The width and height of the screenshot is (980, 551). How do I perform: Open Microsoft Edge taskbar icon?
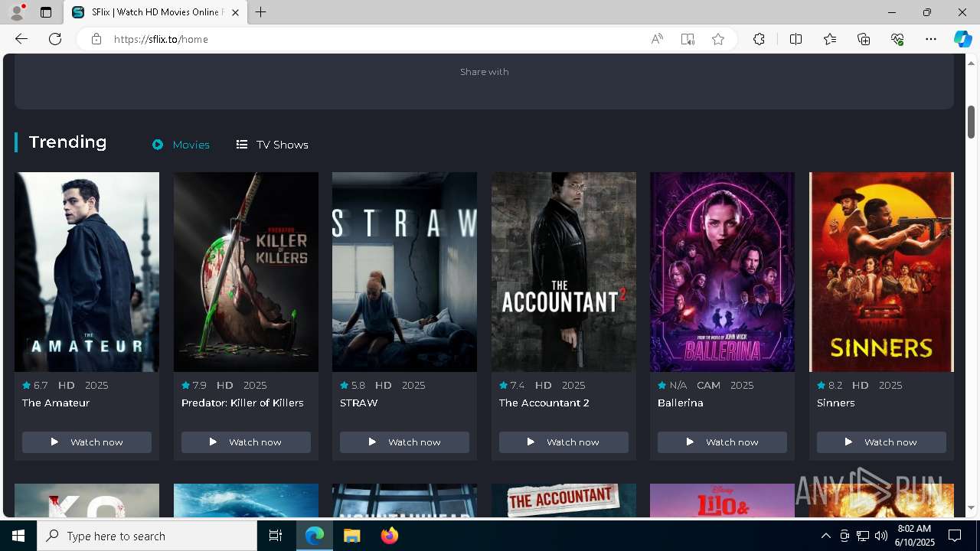click(315, 536)
